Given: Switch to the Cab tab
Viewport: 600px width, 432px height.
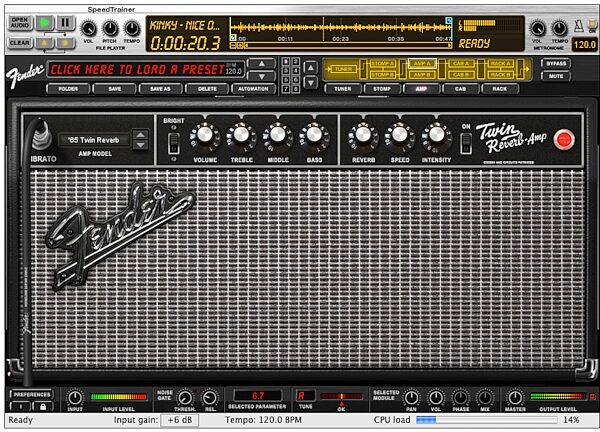Looking at the screenshot, I should tap(461, 89).
